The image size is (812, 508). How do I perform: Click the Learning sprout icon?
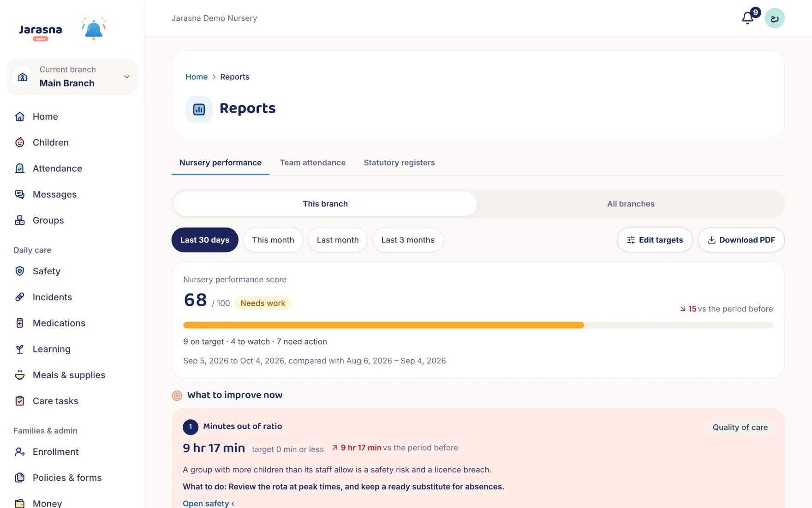click(x=20, y=349)
